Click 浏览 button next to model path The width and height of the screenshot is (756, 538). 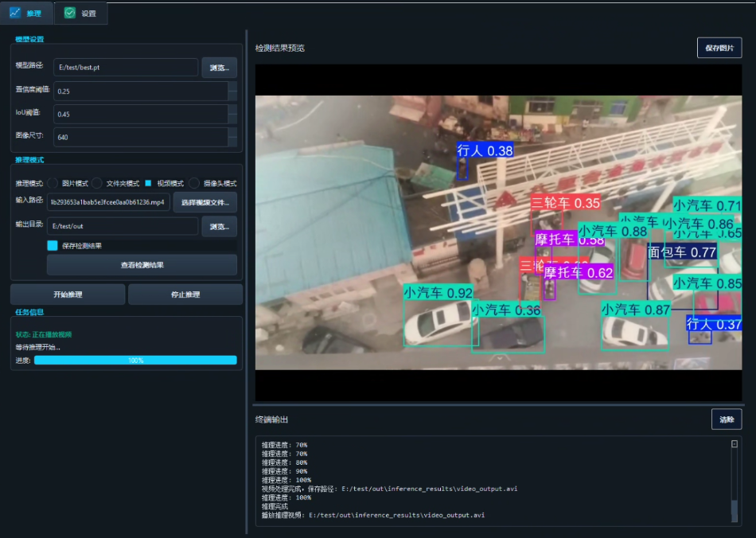(x=220, y=68)
